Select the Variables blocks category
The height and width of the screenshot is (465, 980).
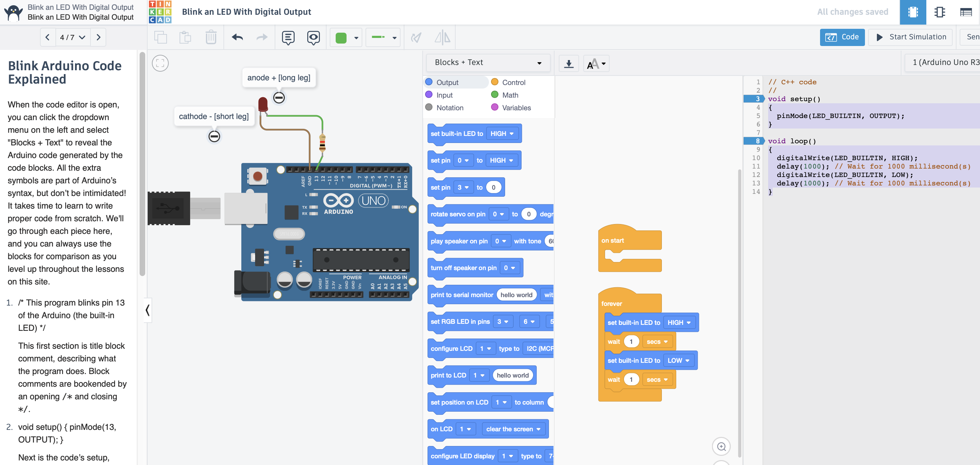[x=516, y=108]
